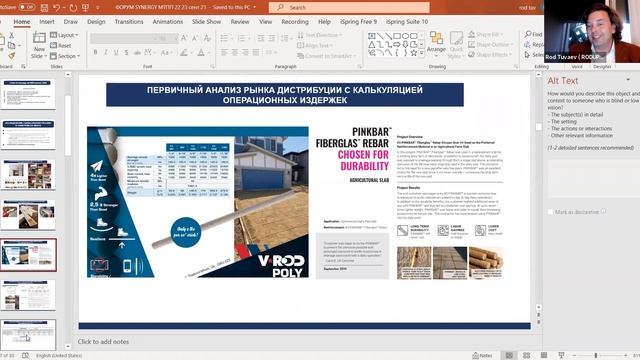Click the Underline formatting icon

click(116, 53)
